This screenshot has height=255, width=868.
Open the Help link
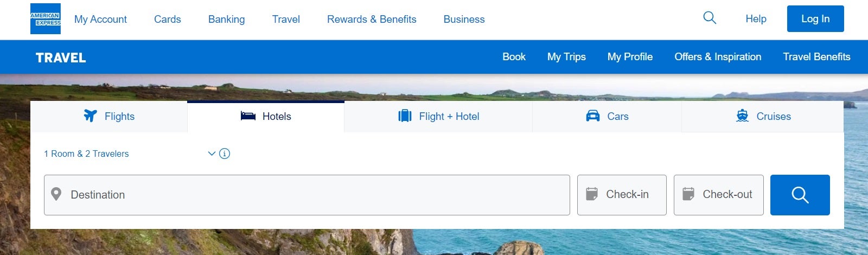coord(756,19)
